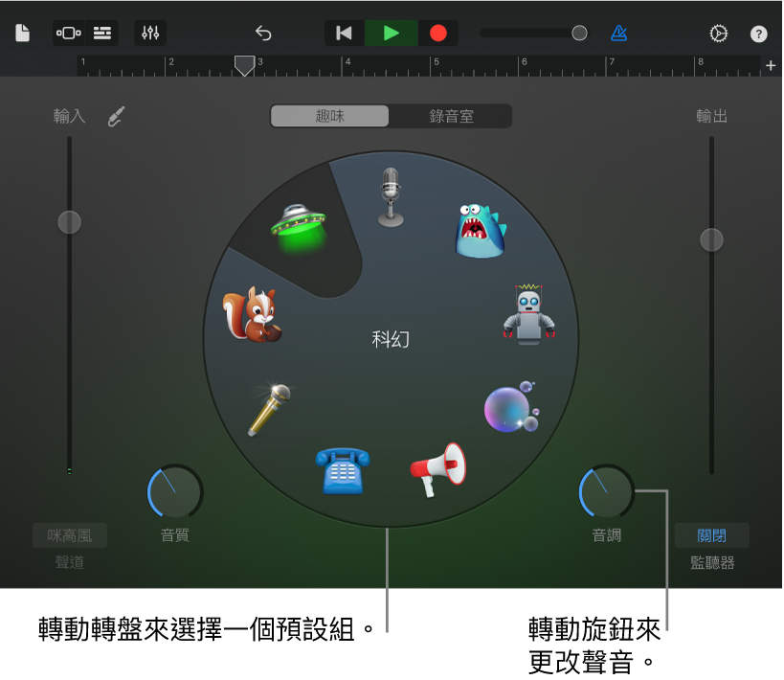Image resolution: width=784 pixels, height=680 pixels.
Task: Click the 音質 tone knob
Action: point(174,492)
